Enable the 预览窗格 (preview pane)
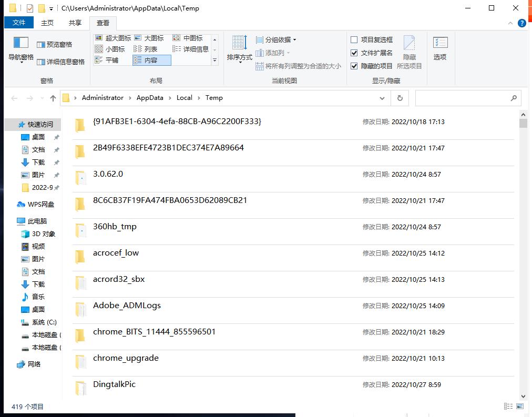 55,44
